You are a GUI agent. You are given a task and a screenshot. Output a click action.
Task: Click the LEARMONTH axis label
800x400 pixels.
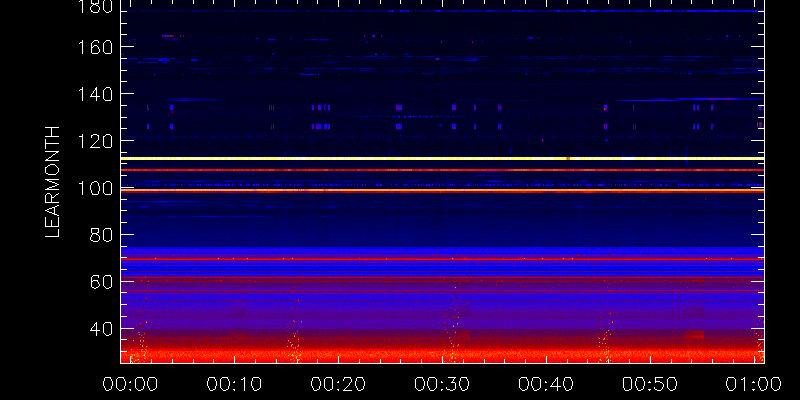[x=53, y=182]
